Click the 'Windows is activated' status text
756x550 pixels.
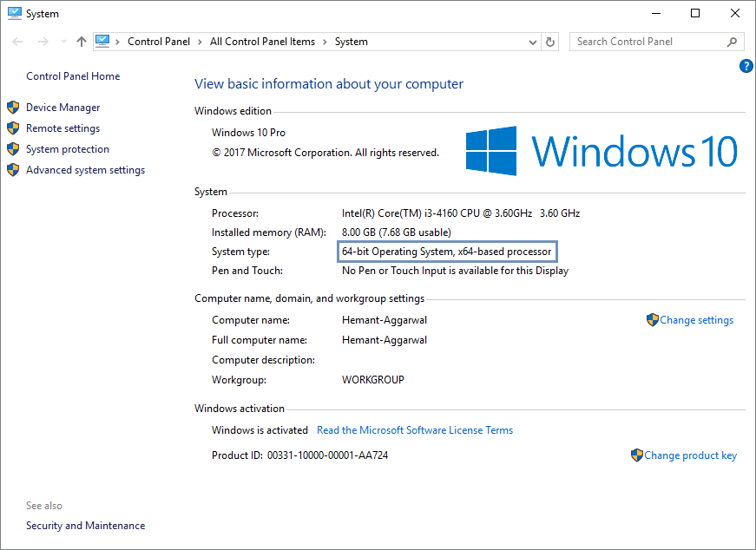pyautogui.click(x=260, y=430)
